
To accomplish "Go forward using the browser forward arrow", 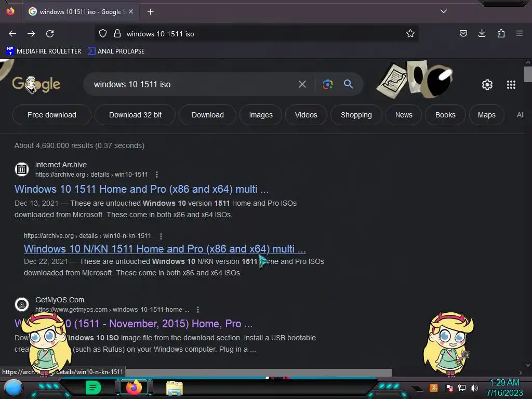I will (31, 34).
